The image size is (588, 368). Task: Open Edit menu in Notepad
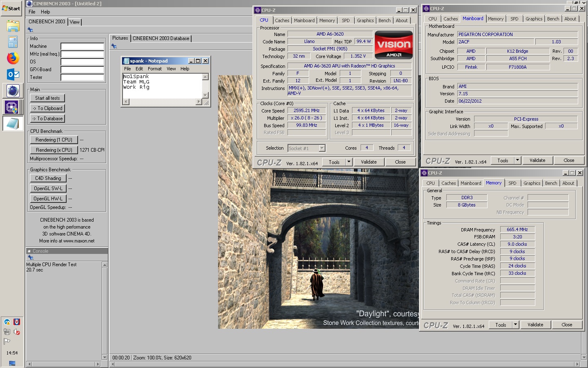[x=139, y=69]
